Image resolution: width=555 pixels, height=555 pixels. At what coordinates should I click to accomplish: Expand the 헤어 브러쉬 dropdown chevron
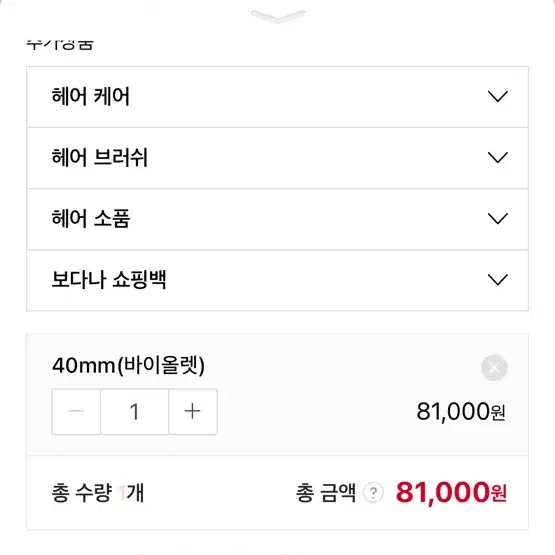[x=498, y=158]
